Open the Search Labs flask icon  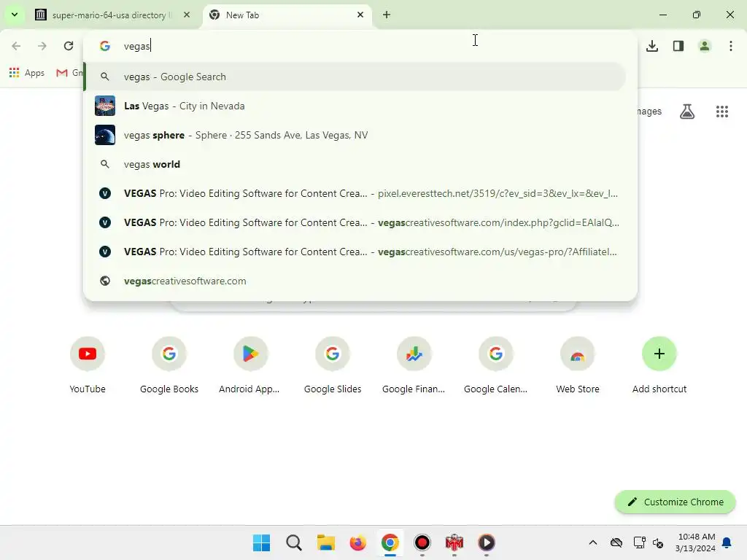(687, 112)
